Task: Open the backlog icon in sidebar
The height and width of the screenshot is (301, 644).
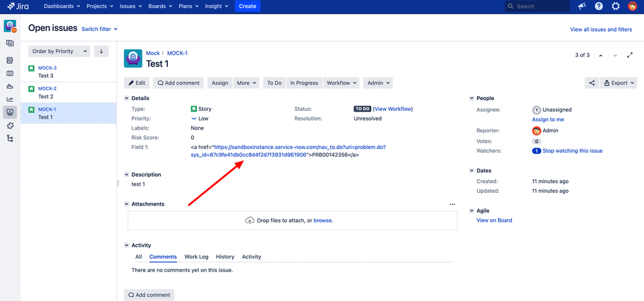Action: (x=10, y=61)
